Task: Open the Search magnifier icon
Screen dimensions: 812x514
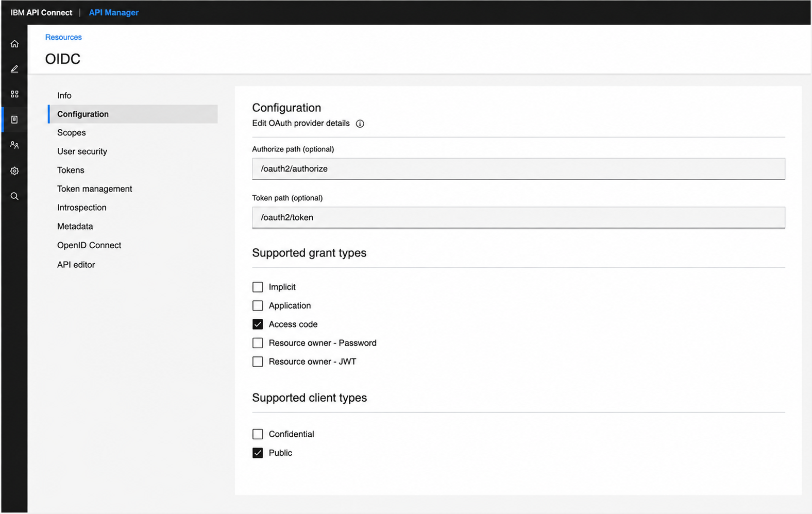Action: pos(14,196)
